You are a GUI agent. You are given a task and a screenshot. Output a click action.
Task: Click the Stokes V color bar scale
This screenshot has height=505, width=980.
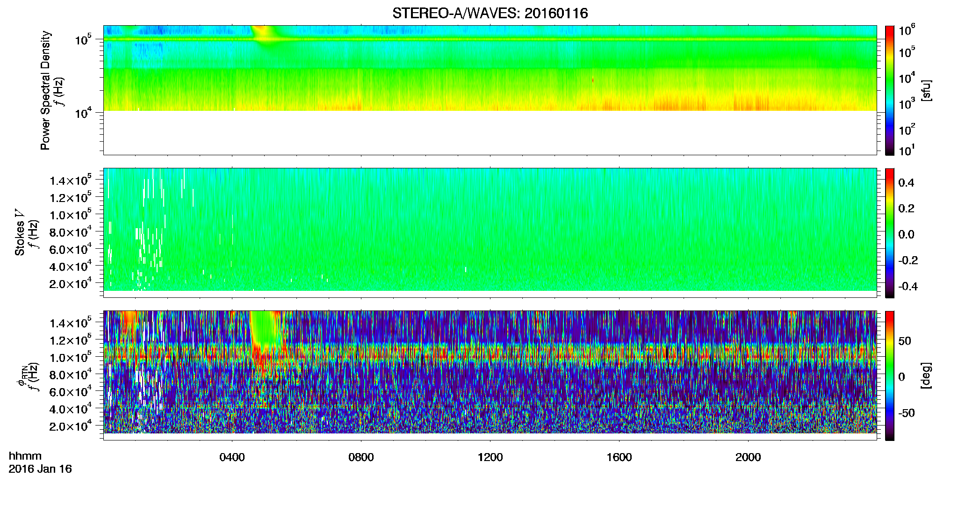pyautogui.click(x=890, y=233)
